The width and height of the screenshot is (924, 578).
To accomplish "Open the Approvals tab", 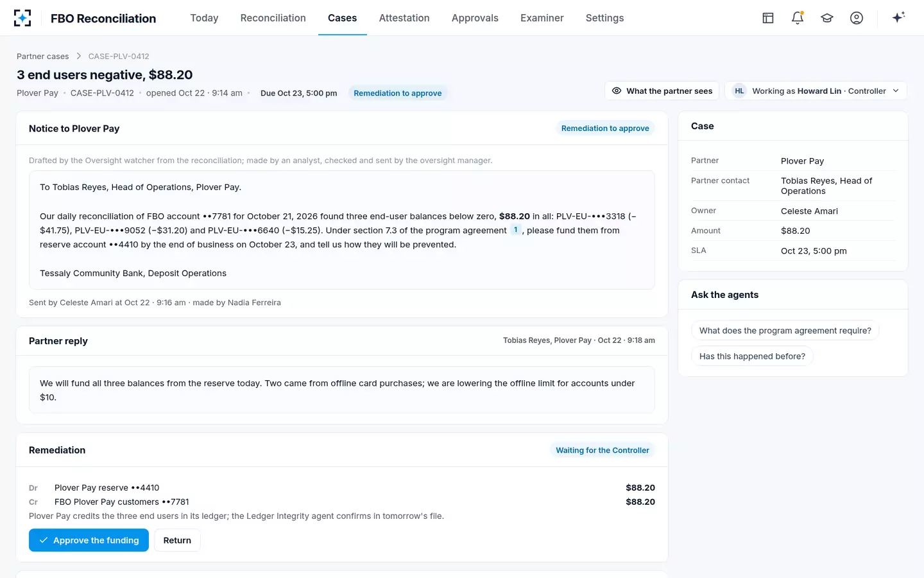I will pos(475,18).
